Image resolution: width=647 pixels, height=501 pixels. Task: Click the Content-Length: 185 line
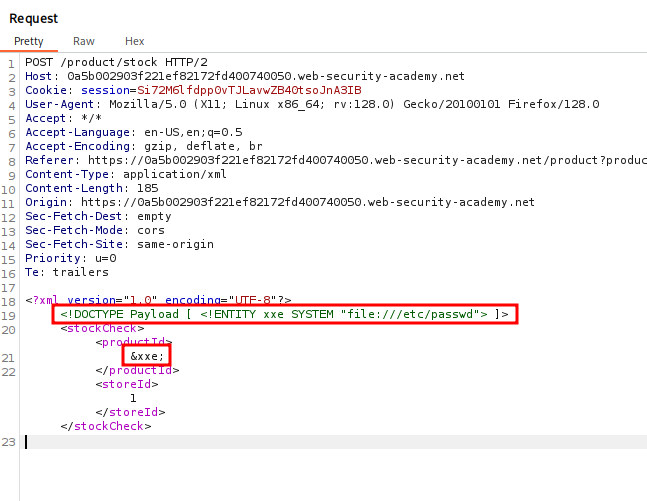coord(92,189)
